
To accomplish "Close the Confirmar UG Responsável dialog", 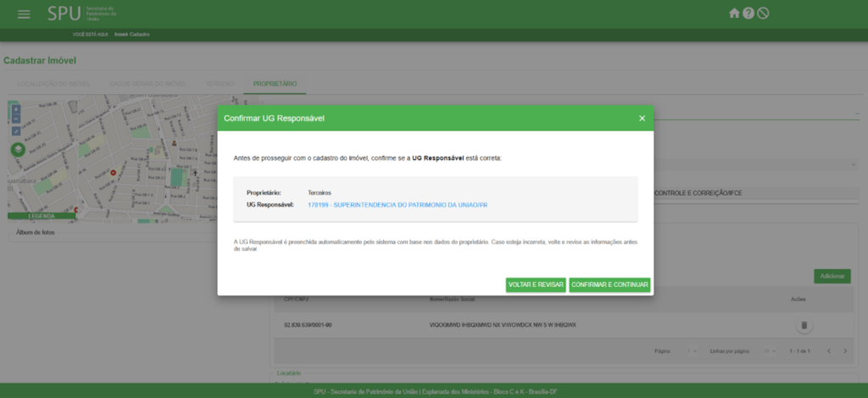I will 643,119.
